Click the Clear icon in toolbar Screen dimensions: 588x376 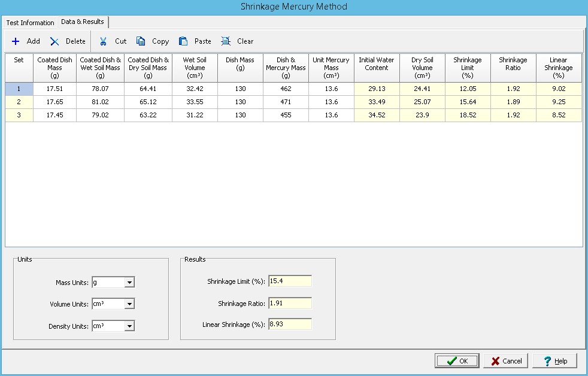(226, 41)
